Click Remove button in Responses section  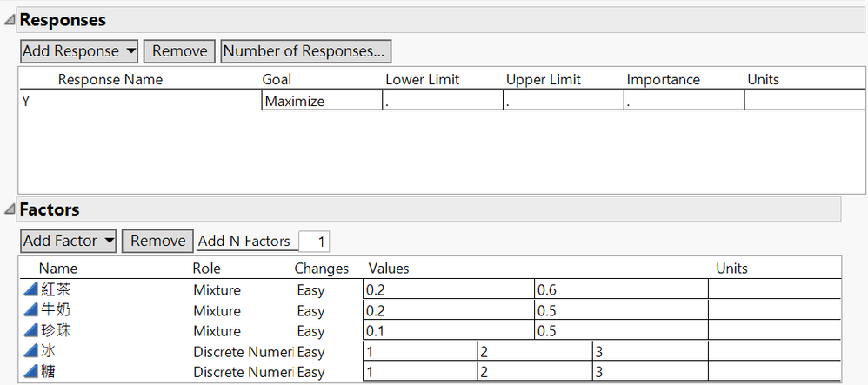(x=179, y=51)
